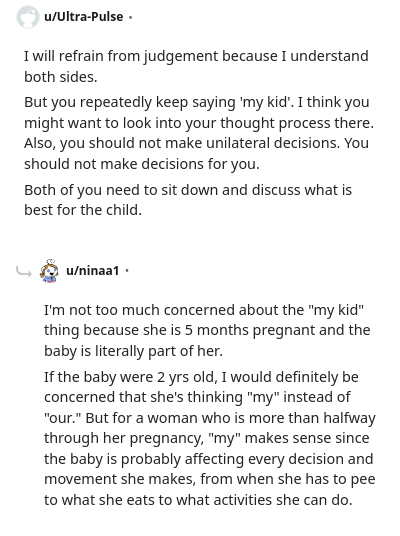400x536 pixels.
Task: Click the reply thread arrow icon
Action: click(x=24, y=272)
